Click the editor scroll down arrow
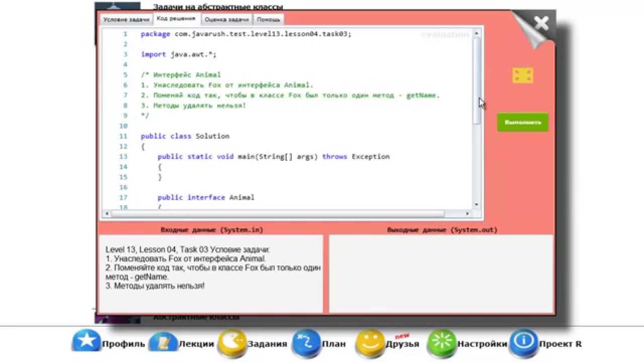 tap(477, 204)
